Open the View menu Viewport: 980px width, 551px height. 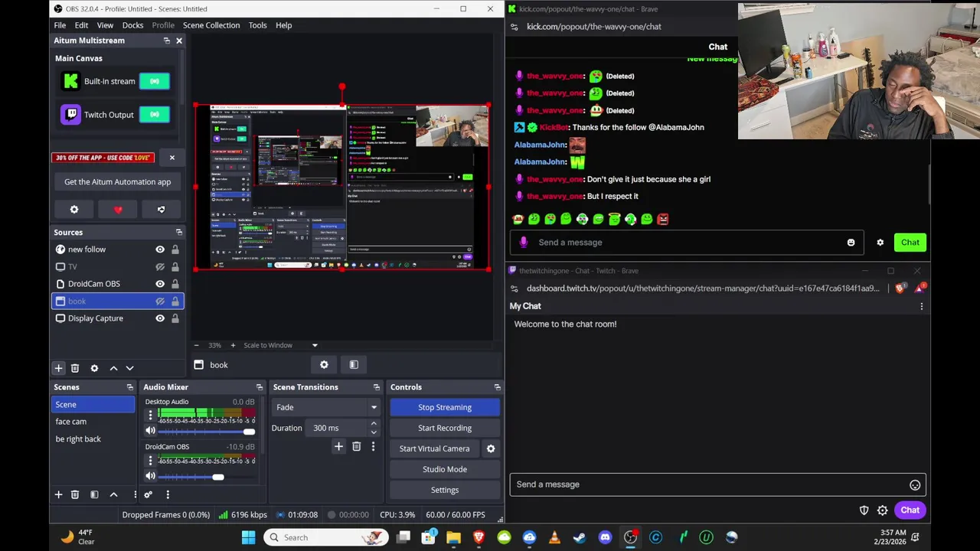coord(105,25)
